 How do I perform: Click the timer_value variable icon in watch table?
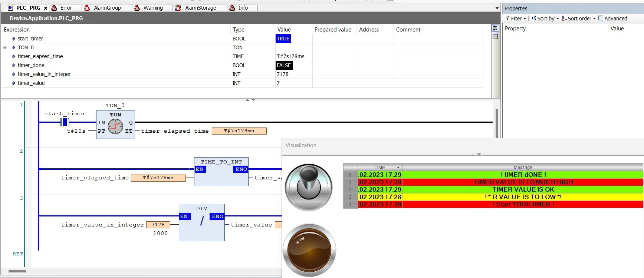pyautogui.click(x=13, y=83)
